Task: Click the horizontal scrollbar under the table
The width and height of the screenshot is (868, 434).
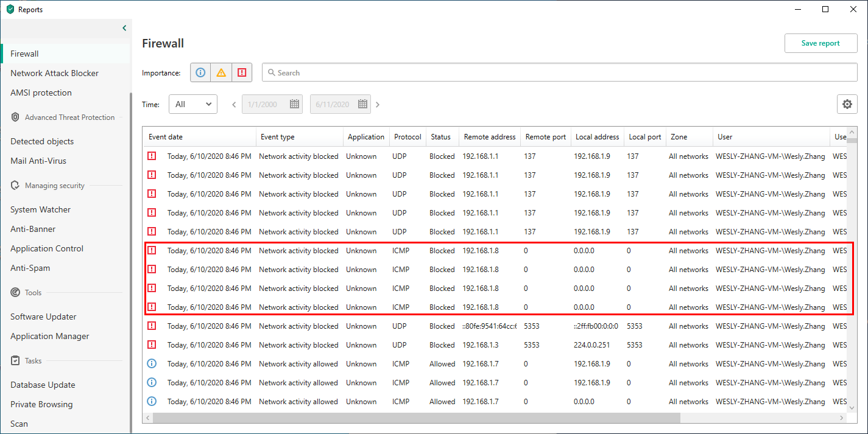Action: click(x=416, y=418)
